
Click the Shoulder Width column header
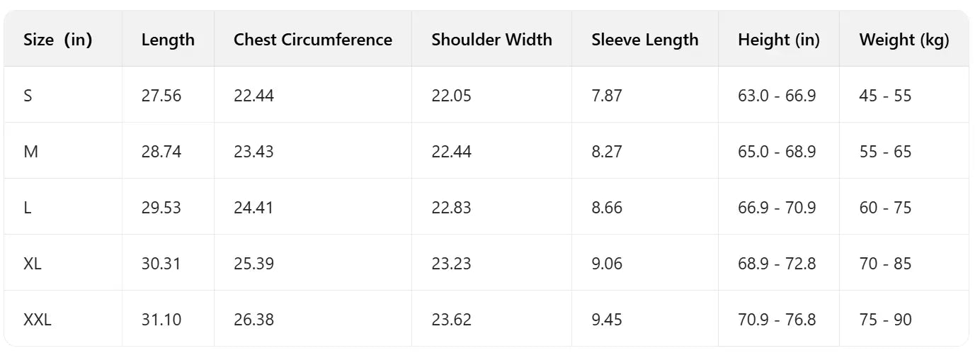point(491,40)
